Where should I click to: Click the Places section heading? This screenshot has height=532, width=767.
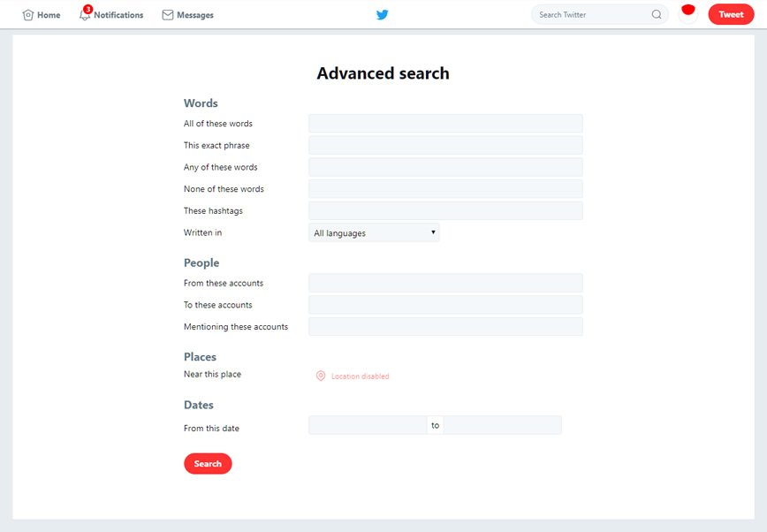coord(200,357)
